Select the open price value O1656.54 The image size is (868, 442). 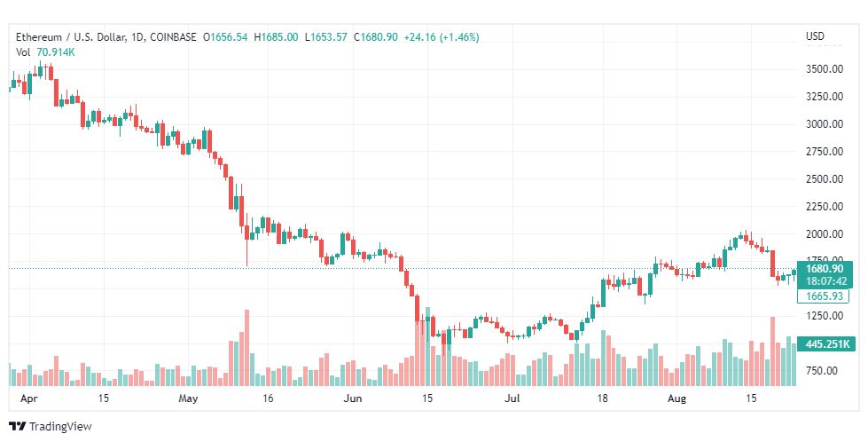click(225, 37)
